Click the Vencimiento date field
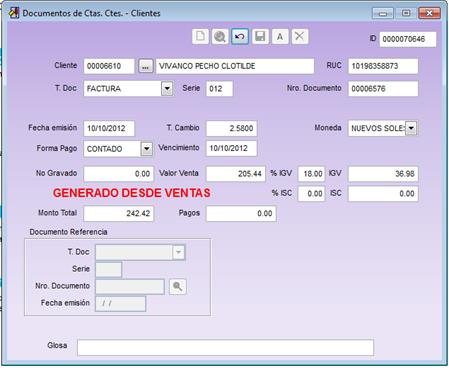Screen dimensions: 449x368 tap(231, 148)
